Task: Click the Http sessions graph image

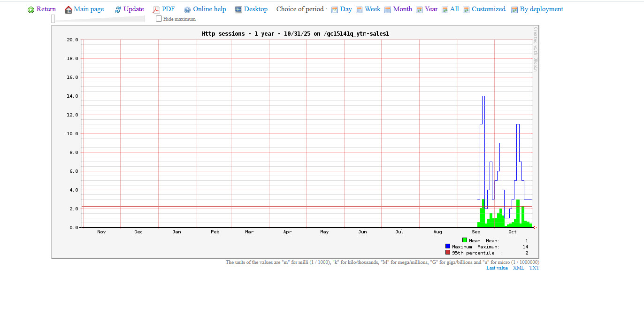Action: coord(296,141)
